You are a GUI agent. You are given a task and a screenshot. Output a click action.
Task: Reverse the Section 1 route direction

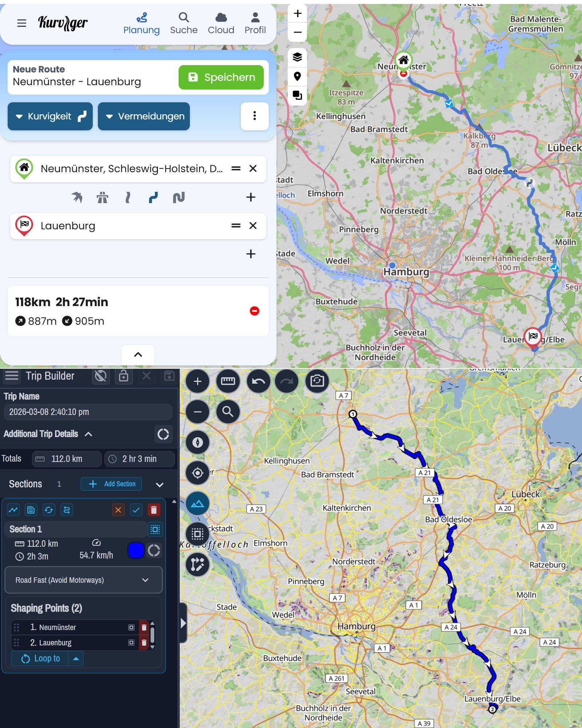click(66, 510)
